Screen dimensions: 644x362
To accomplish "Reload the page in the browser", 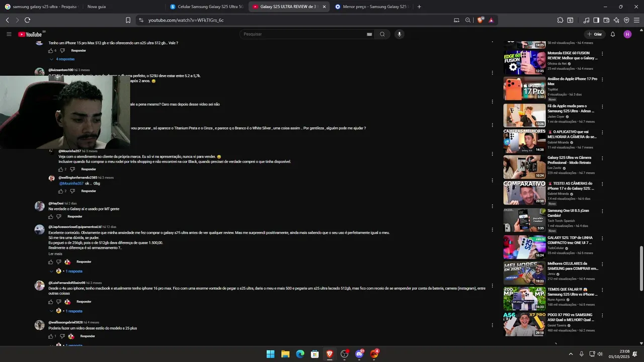I will 27,20.
